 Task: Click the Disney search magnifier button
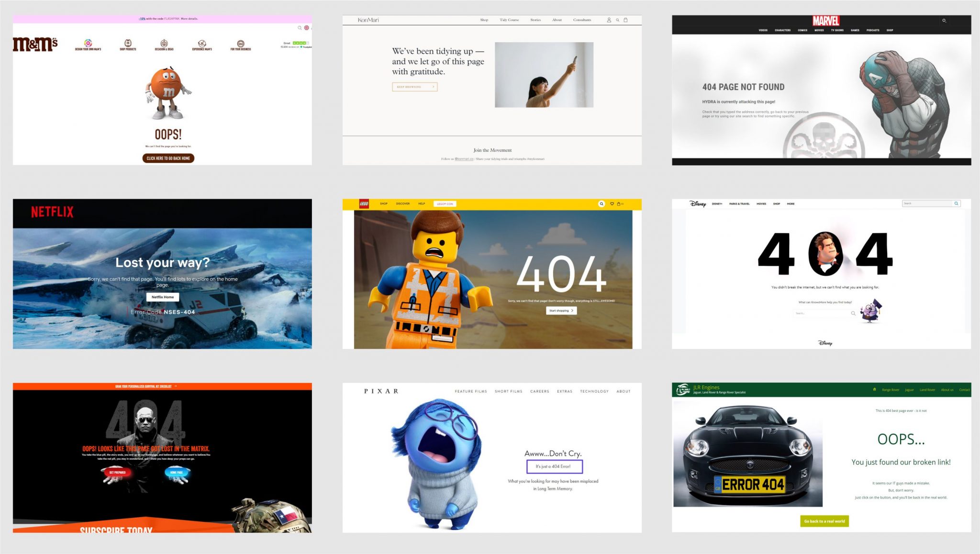point(956,203)
